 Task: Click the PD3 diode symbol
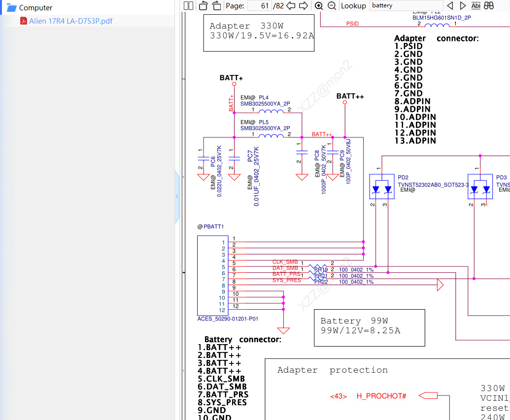point(480,187)
